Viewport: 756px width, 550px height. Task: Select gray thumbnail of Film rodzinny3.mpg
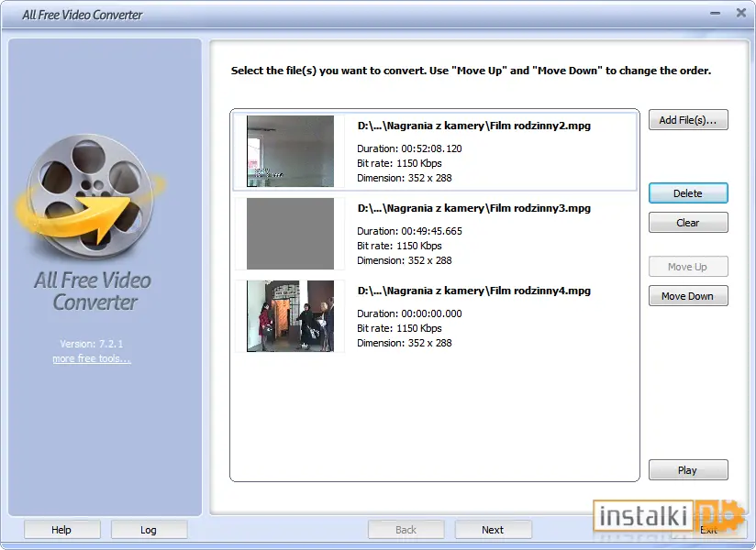click(x=290, y=234)
